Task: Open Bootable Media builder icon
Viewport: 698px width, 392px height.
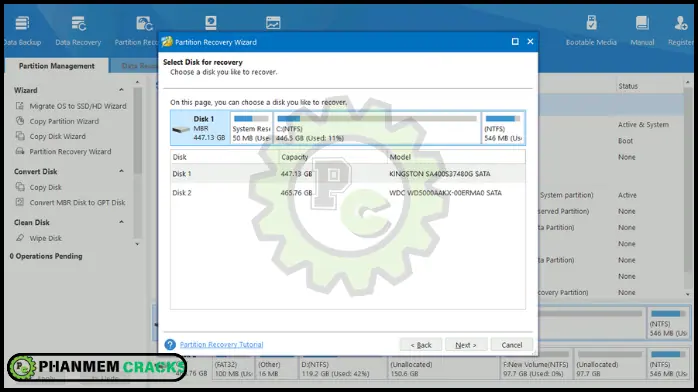Action: tap(591, 23)
